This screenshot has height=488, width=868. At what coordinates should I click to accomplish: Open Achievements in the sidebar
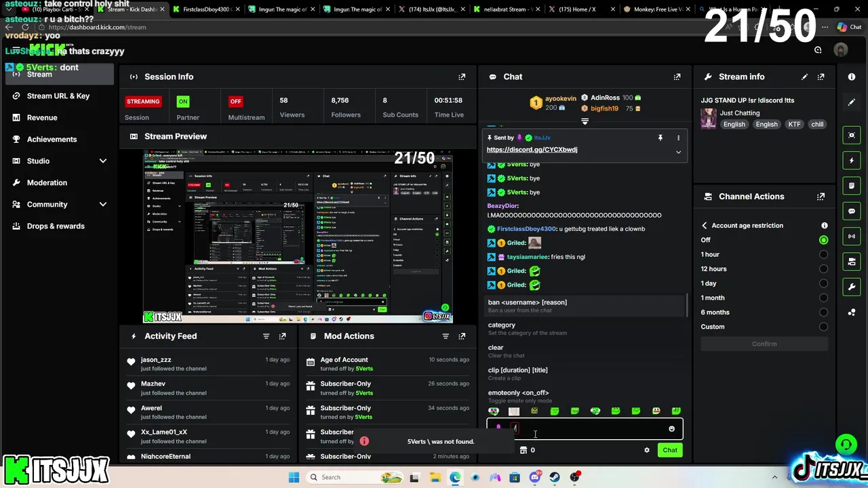[60, 139]
